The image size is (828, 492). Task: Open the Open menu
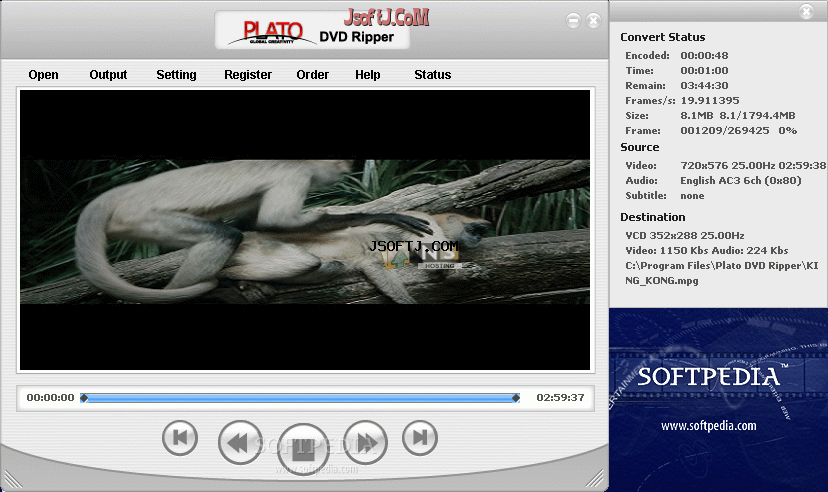(x=43, y=75)
